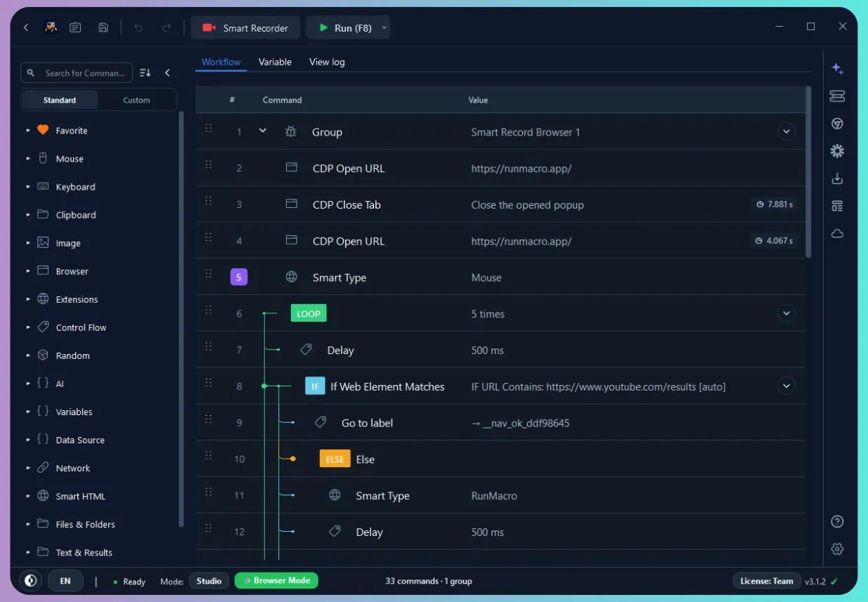Image resolution: width=868 pixels, height=602 pixels.
Task: Click the tag icon on Go to label row
Action: tap(320, 422)
